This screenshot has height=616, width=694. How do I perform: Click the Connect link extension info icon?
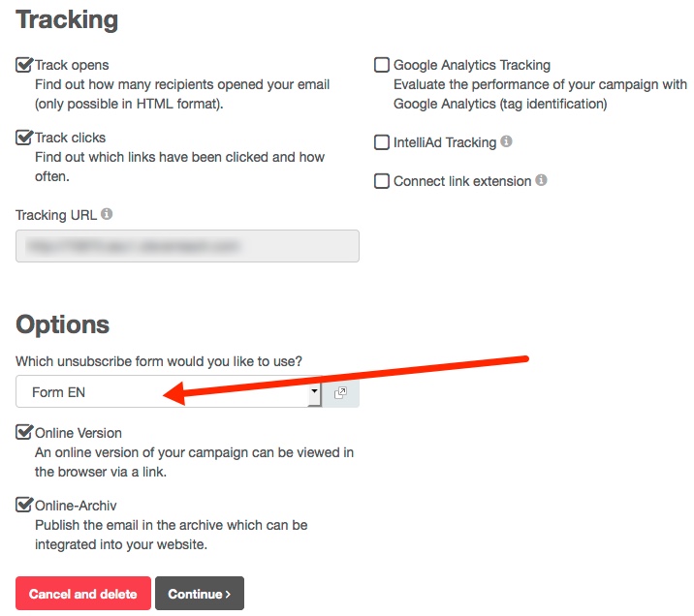click(541, 180)
